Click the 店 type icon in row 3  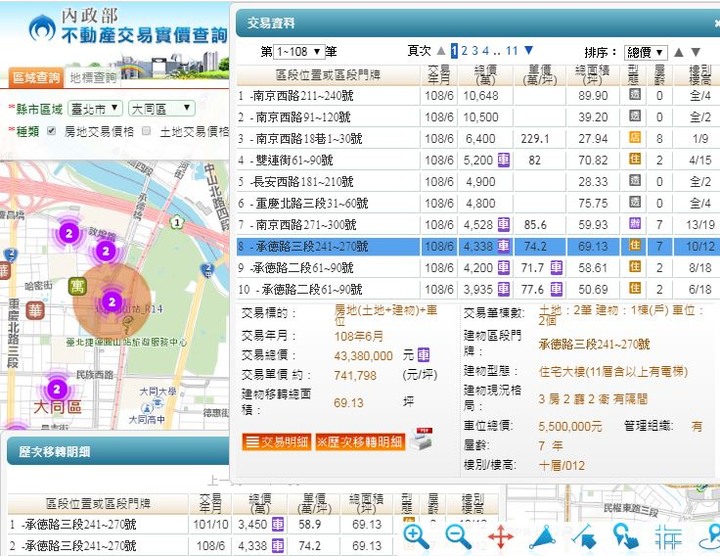635,137
